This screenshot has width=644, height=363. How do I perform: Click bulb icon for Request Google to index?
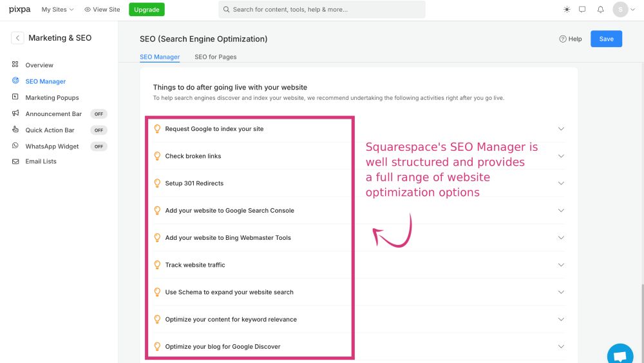(x=157, y=129)
